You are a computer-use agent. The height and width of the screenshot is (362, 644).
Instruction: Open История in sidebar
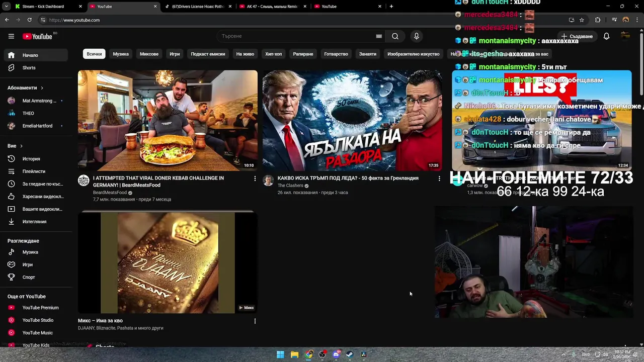pos(36,159)
